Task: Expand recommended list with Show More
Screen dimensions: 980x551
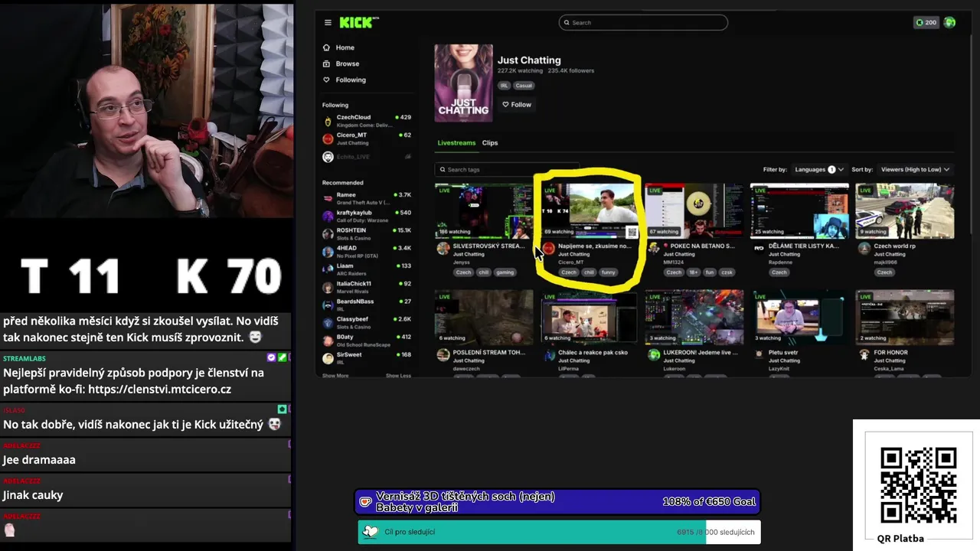Action: pos(335,376)
